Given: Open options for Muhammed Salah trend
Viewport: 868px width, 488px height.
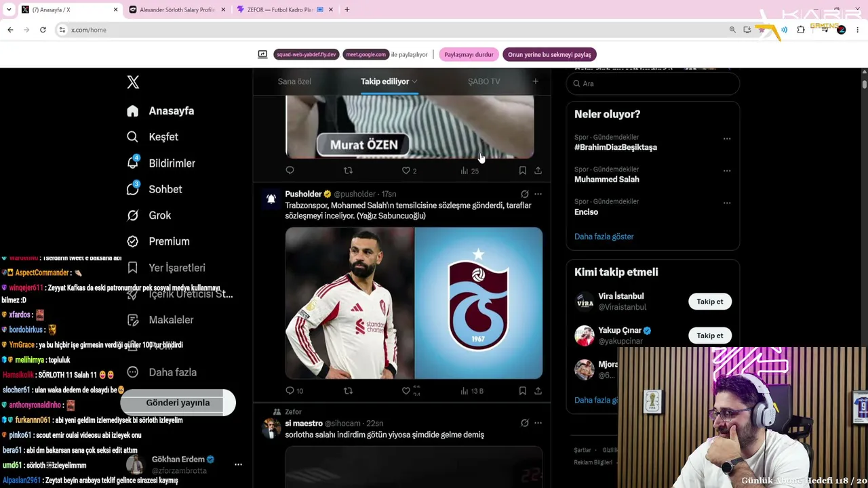Looking at the screenshot, I should tap(727, 171).
